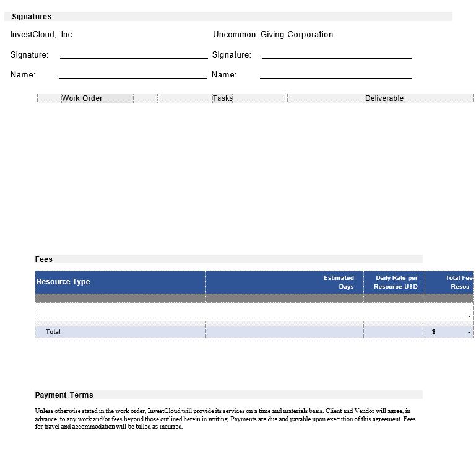Click the Resource Type column header

point(119,282)
